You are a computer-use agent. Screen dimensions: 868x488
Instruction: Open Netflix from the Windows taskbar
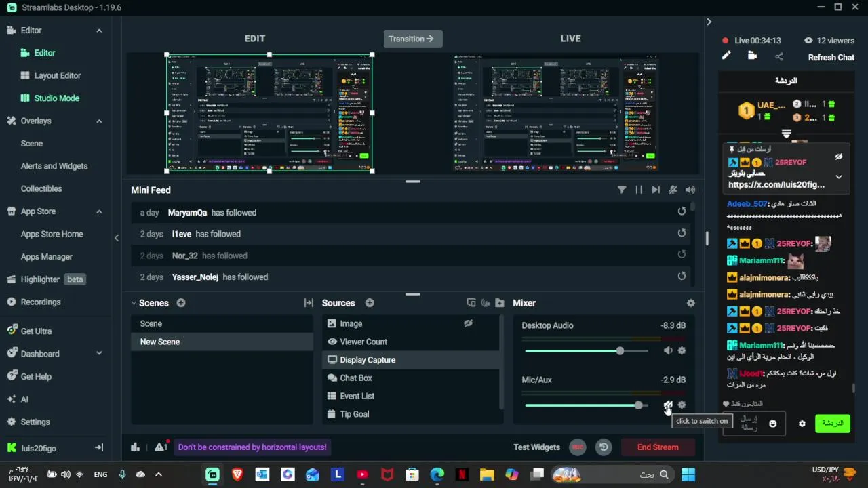[462, 474]
